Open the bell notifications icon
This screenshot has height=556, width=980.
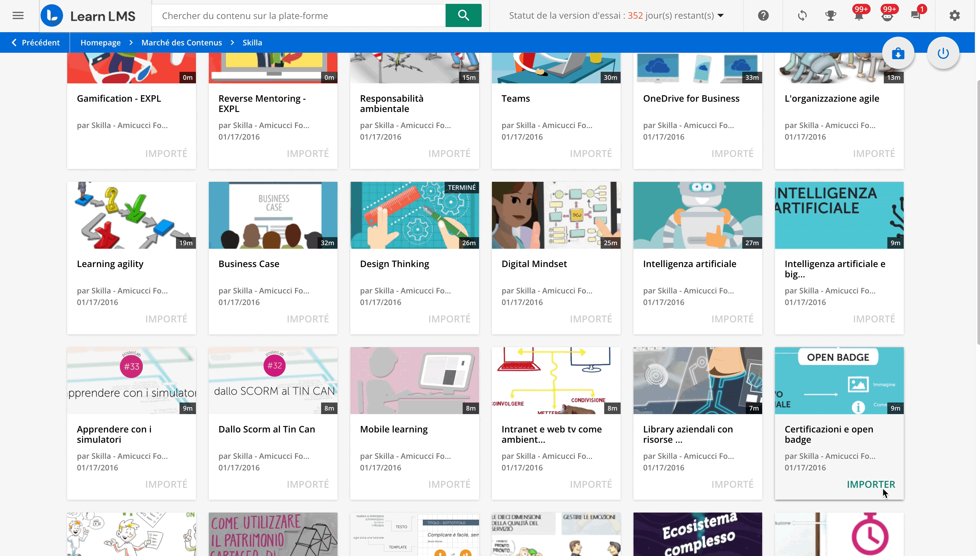tap(859, 16)
